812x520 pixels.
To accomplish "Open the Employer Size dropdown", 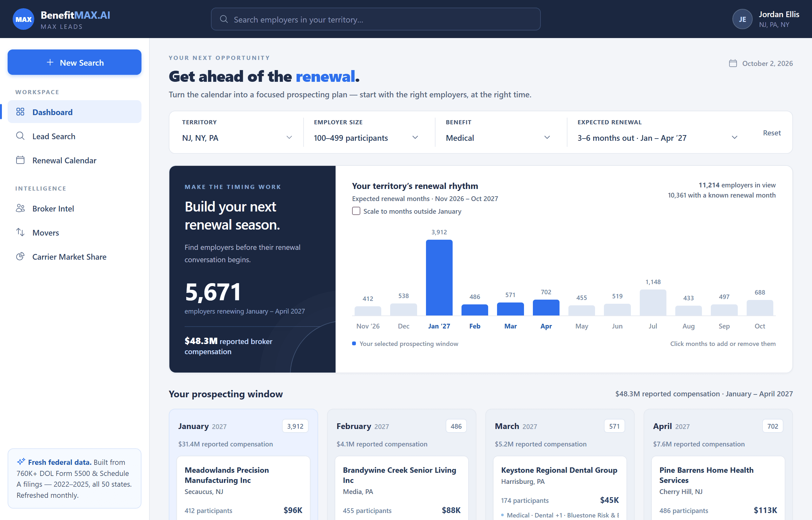I will [x=366, y=138].
